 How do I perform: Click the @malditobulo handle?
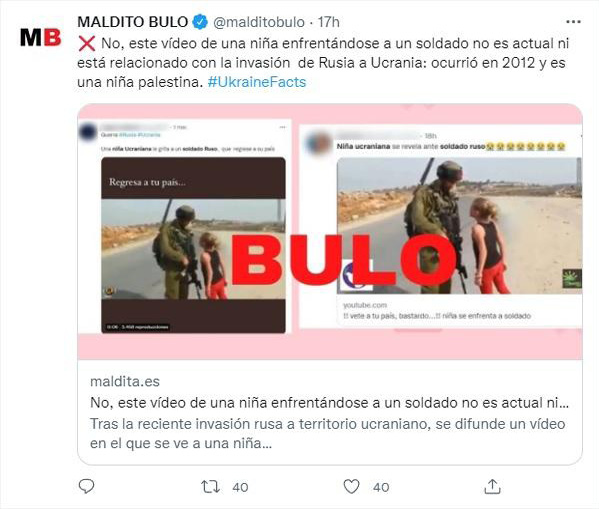point(259,22)
